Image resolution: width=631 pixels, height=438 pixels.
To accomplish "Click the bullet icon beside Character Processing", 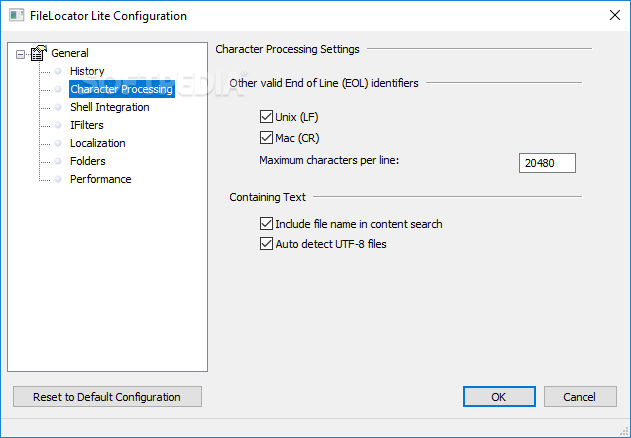I will click(x=58, y=89).
